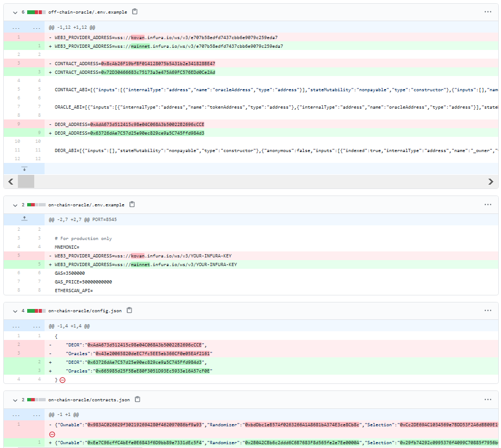Click left arrow of horizontal scrollbar
Image resolution: width=501 pixels, height=448 pixels.
click(10, 182)
